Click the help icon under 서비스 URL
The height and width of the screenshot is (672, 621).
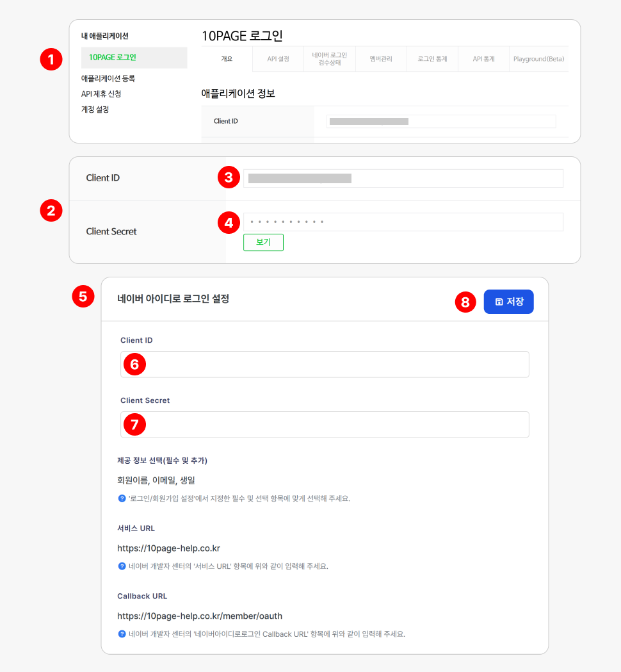point(122,566)
